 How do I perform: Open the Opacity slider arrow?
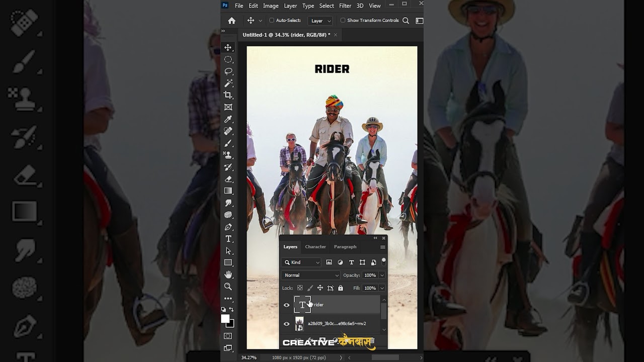pyautogui.click(x=382, y=276)
